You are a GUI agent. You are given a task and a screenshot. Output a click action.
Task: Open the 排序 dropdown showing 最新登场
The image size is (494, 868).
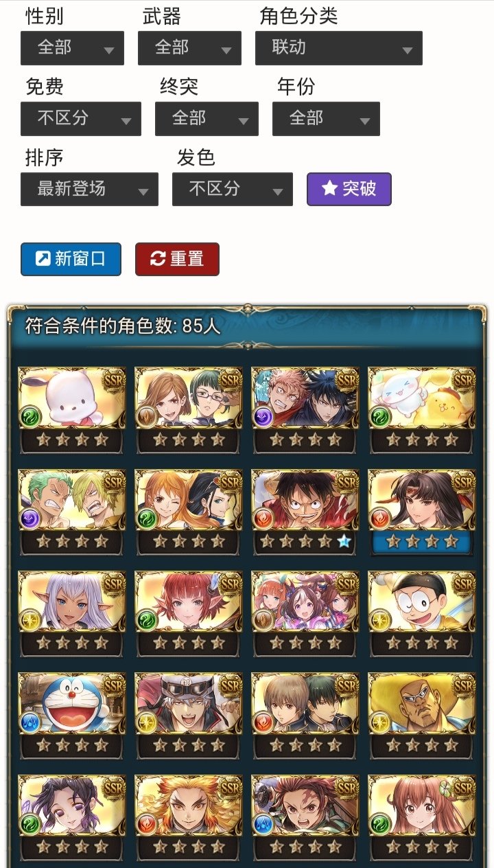click(x=89, y=189)
